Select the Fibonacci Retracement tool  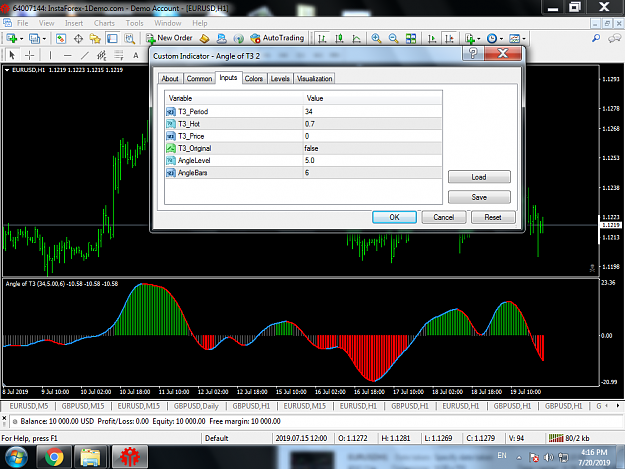[119, 55]
